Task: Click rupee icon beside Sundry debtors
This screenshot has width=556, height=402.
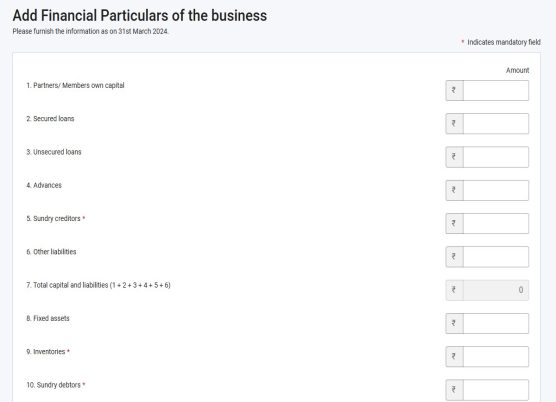Action: pyautogui.click(x=454, y=390)
